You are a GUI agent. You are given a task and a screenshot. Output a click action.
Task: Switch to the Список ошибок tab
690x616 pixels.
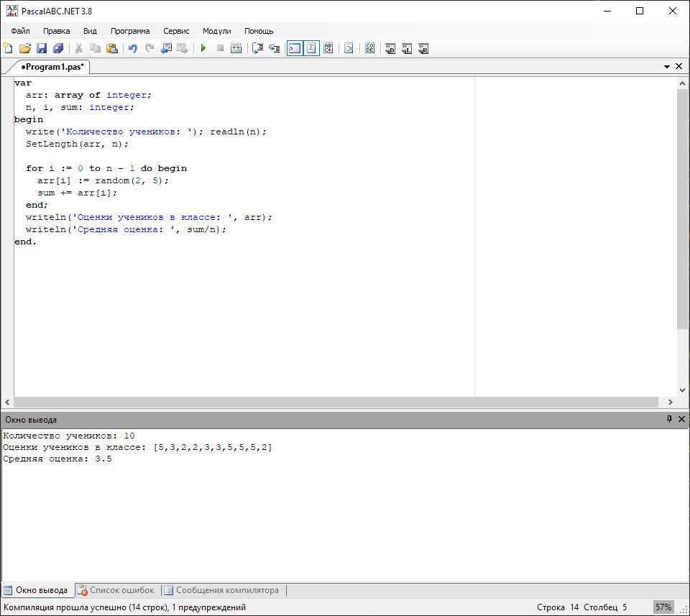[116, 590]
